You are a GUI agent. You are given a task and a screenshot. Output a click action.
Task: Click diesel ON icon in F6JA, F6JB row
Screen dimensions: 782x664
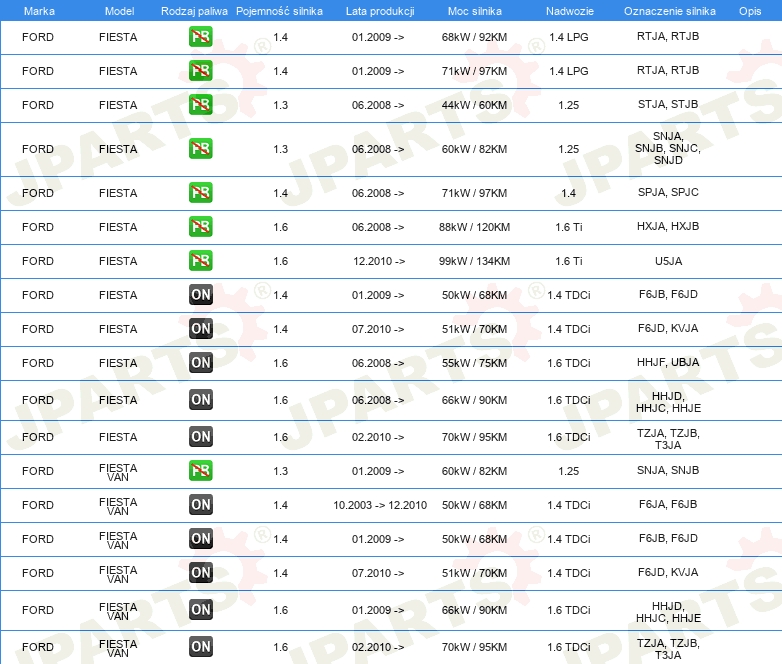pos(200,504)
